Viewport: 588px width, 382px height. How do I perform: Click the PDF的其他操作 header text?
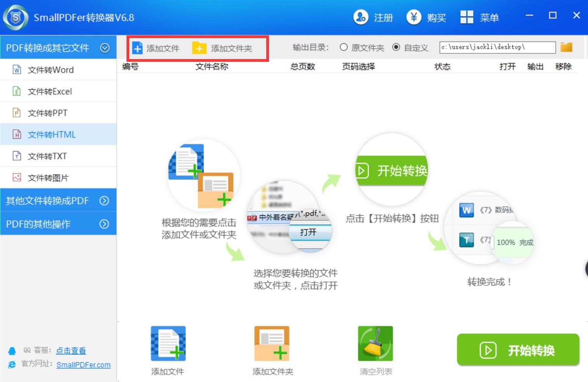pos(38,224)
